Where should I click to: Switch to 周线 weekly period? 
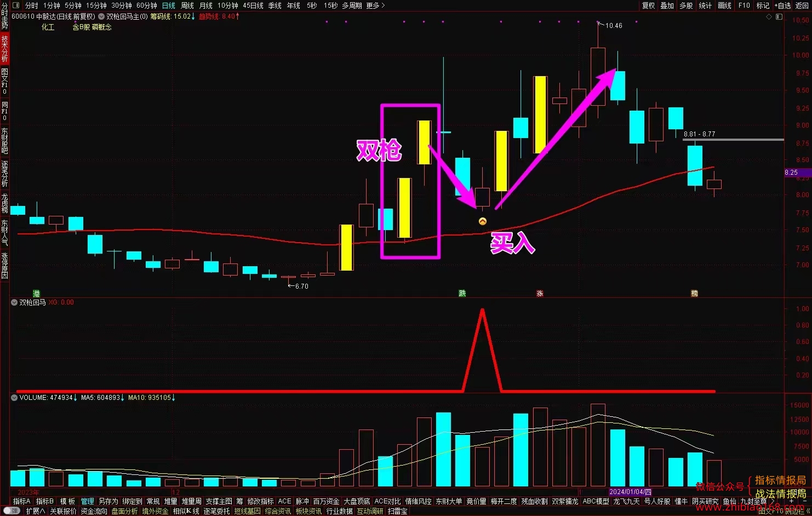point(187,5)
